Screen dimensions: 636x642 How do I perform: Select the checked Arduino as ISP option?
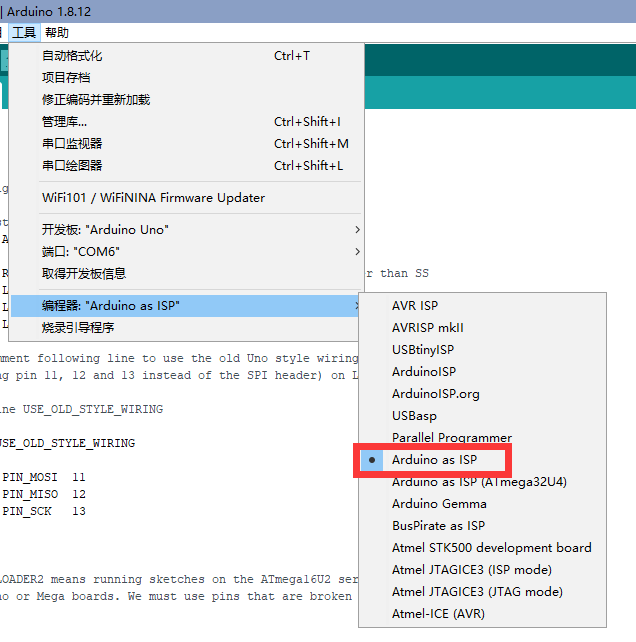(482, 460)
